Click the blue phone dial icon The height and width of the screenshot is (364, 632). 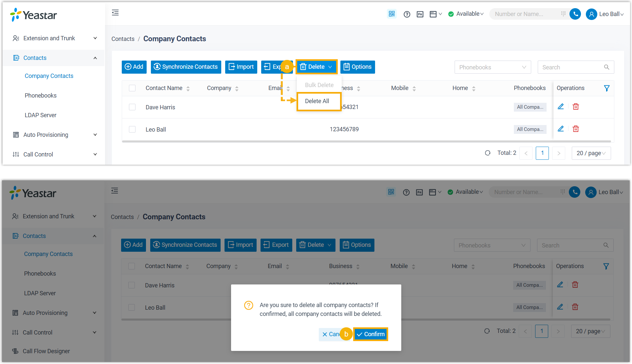point(575,14)
